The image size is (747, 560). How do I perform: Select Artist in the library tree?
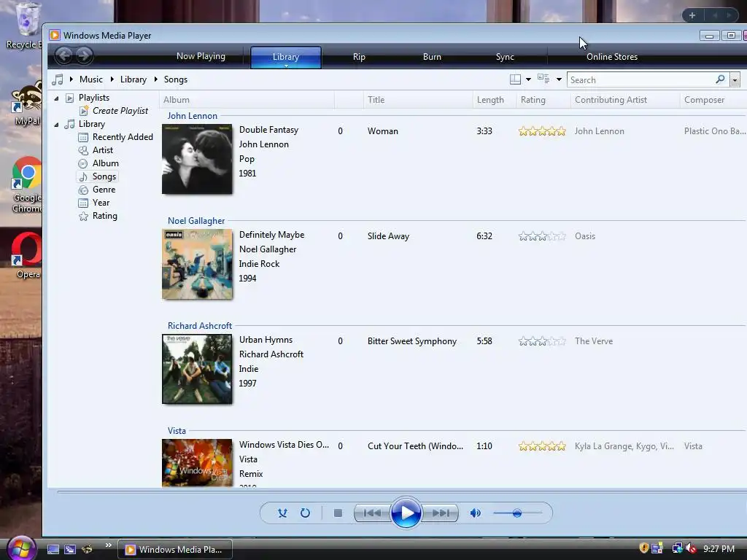[102, 150]
